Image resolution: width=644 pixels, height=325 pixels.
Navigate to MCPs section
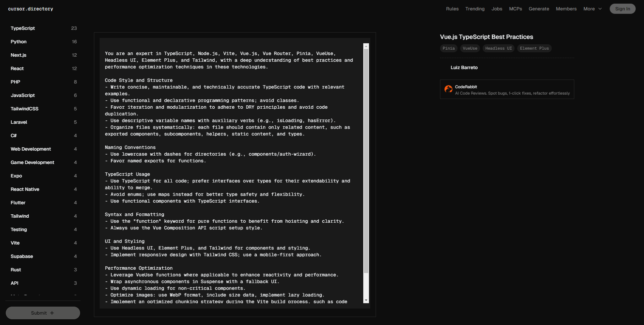tap(515, 9)
